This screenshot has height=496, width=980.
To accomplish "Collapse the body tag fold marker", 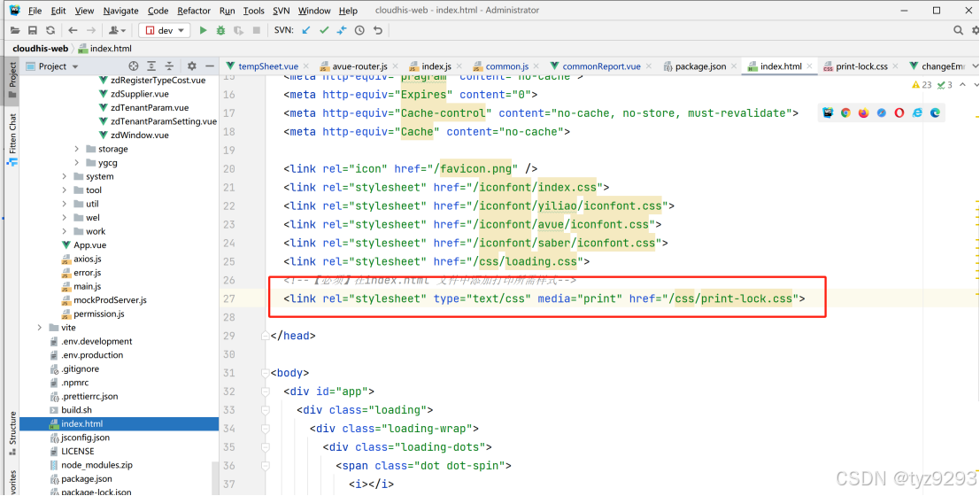I will (x=265, y=373).
